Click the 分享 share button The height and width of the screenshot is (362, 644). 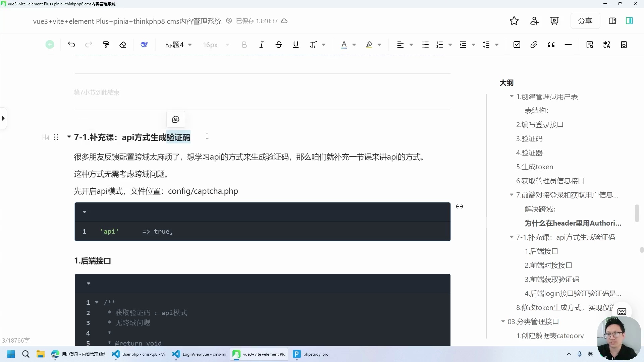tap(585, 21)
